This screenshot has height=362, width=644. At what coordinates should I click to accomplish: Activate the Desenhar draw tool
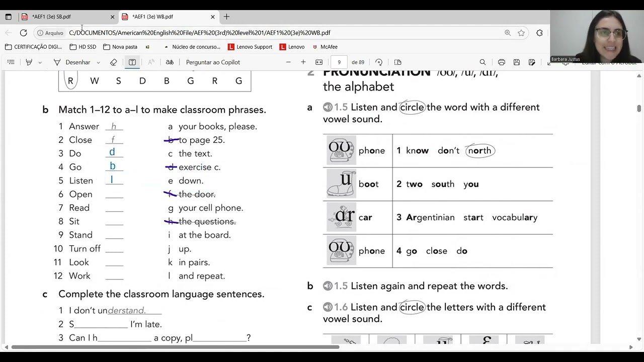tap(72, 62)
